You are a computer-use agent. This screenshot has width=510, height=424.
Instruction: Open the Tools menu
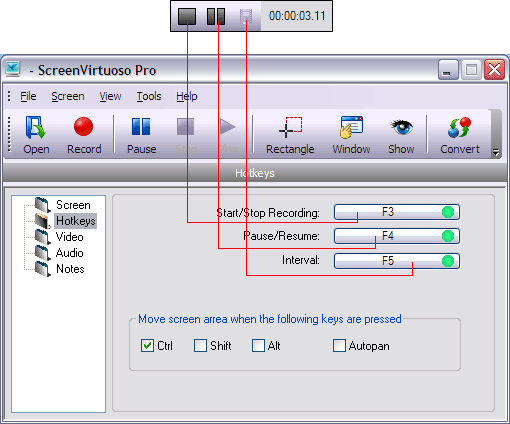click(149, 96)
